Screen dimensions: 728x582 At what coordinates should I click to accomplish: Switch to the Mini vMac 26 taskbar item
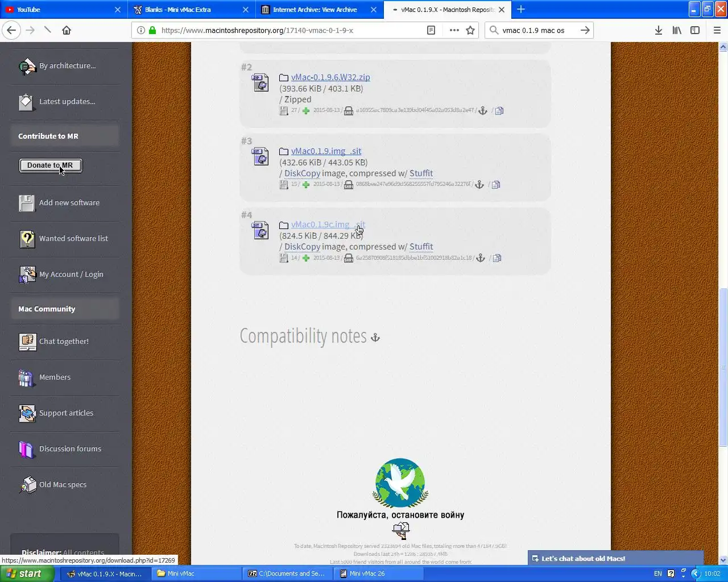pyautogui.click(x=379, y=573)
